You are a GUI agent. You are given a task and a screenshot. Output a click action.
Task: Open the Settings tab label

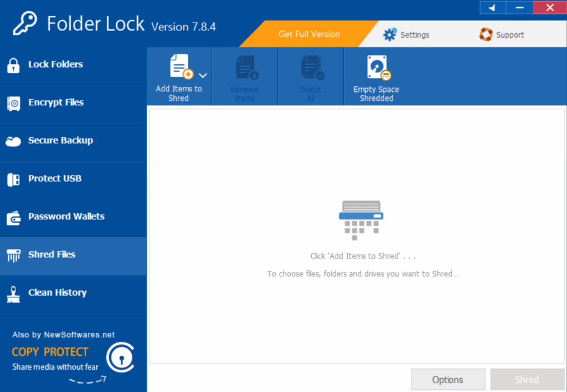click(x=415, y=35)
